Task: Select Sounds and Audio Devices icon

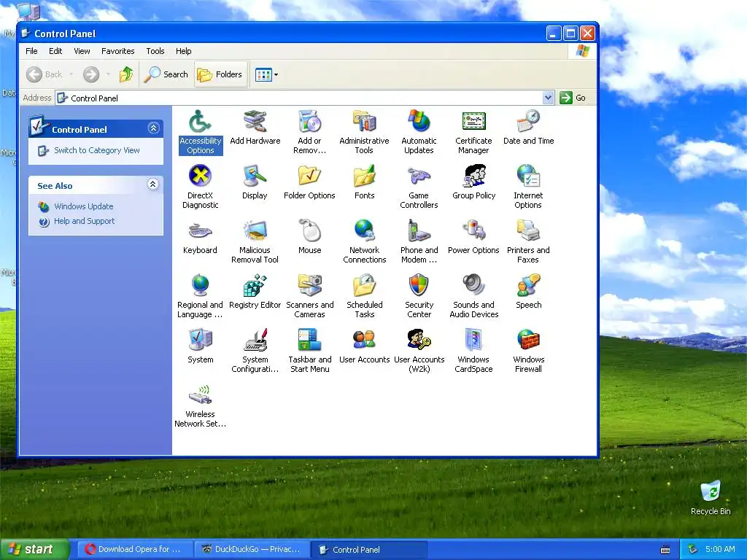Action: 473,297
